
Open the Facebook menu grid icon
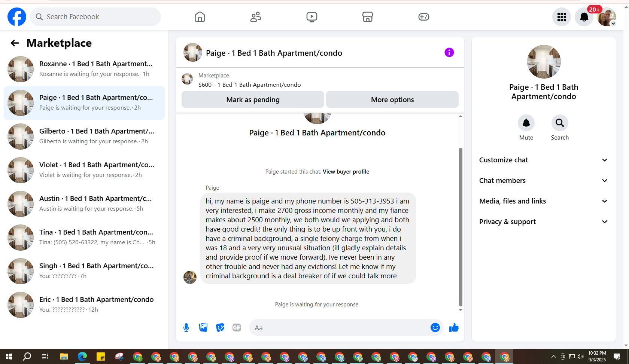click(x=562, y=17)
